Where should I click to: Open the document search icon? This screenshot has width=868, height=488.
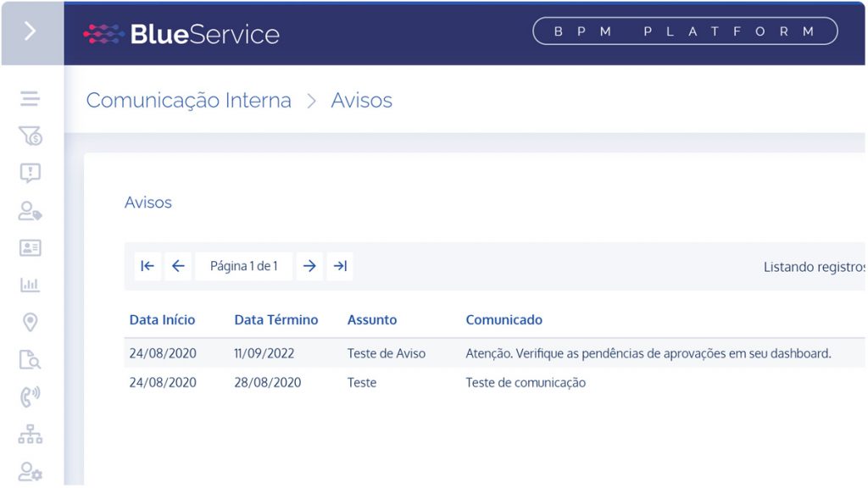31,359
